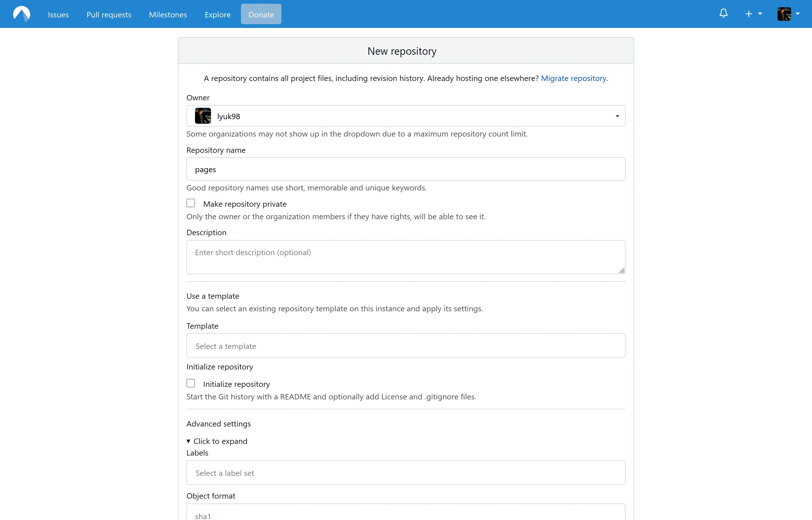Open the notifications bell
The width and height of the screenshot is (812, 520).
(x=723, y=13)
